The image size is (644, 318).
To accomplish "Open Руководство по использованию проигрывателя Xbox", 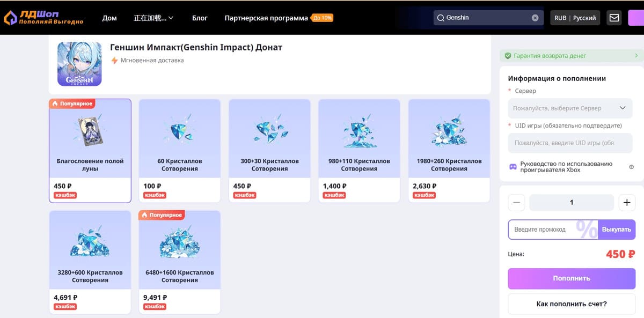I will (566, 167).
